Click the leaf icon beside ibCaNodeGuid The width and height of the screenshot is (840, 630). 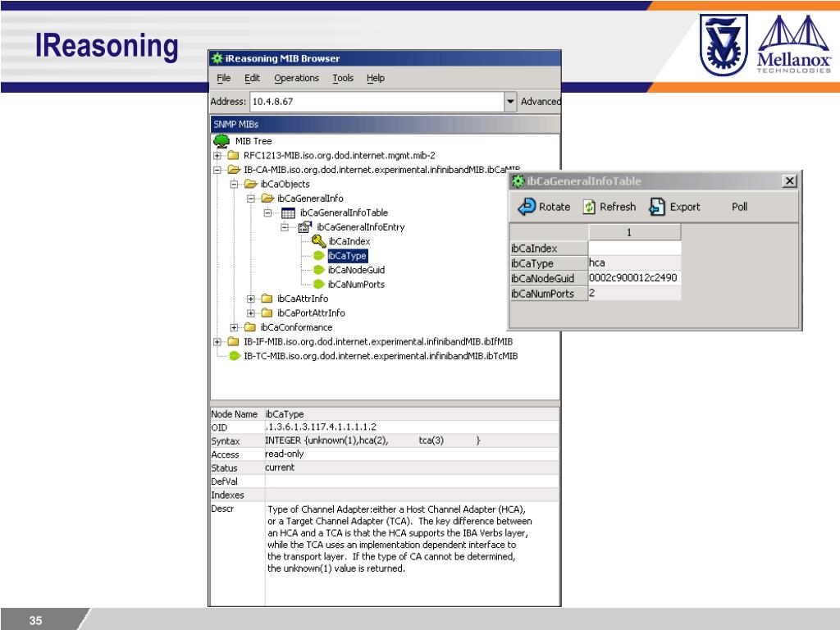(x=319, y=270)
